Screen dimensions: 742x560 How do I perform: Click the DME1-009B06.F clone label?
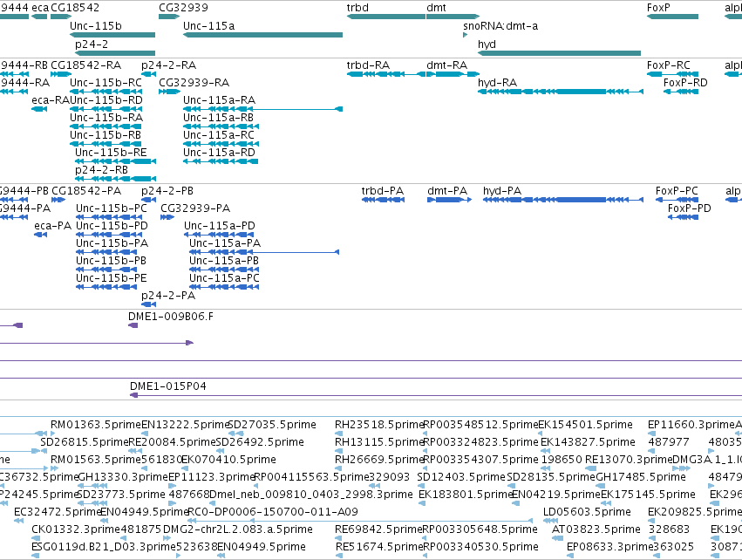tap(171, 317)
